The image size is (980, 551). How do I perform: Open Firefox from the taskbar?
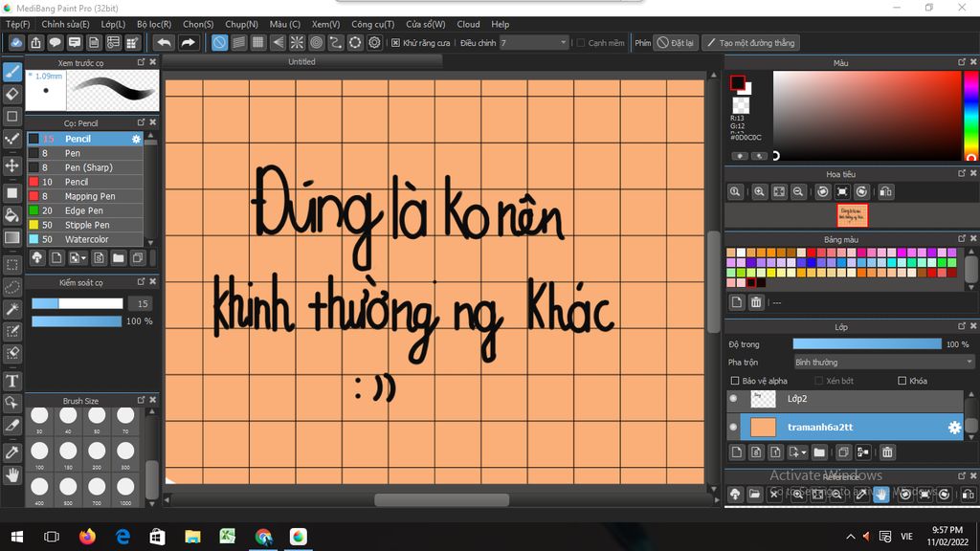click(87, 537)
